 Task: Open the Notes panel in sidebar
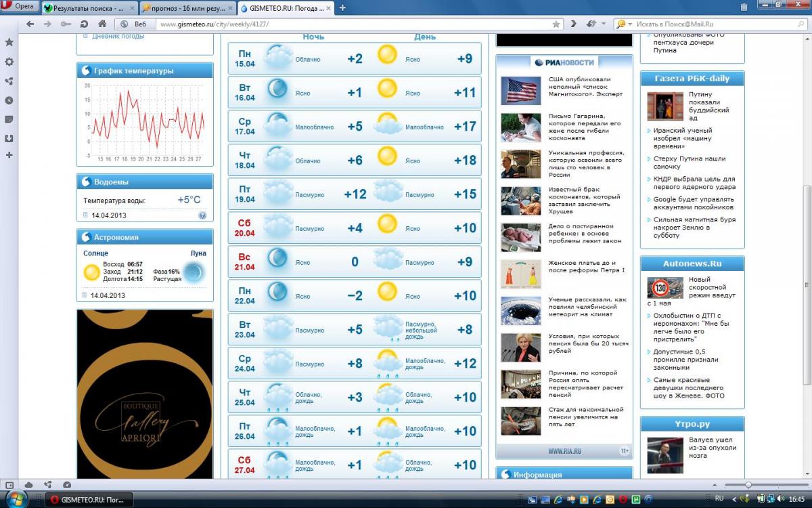pyautogui.click(x=9, y=119)
